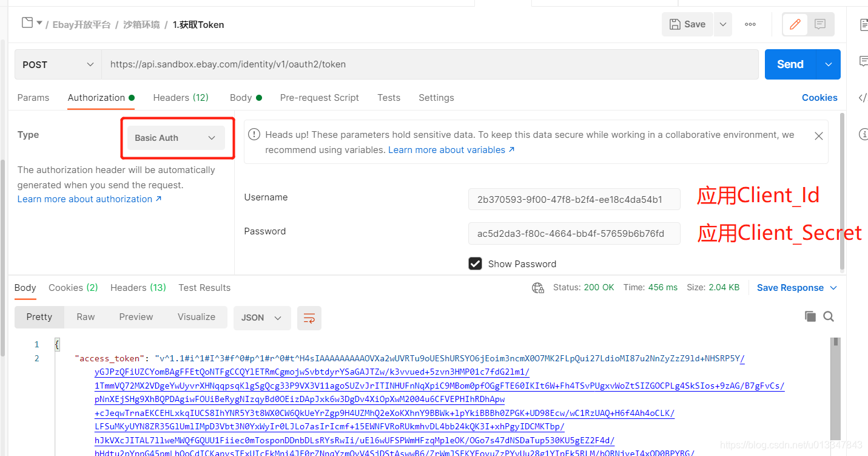
Task: Open the code snippet icon in the right sidebar
Action: pyautogui.click(x=863, y=98)
